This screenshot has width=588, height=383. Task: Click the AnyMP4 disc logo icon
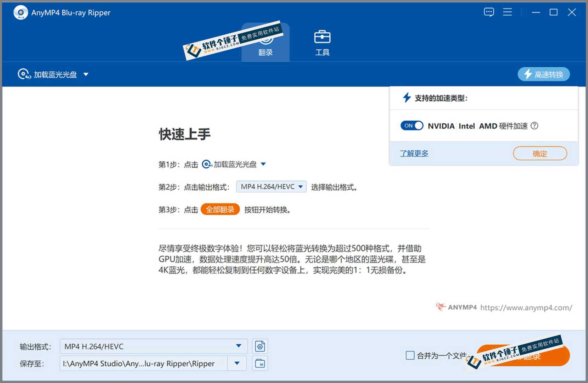tap(21, 13)
